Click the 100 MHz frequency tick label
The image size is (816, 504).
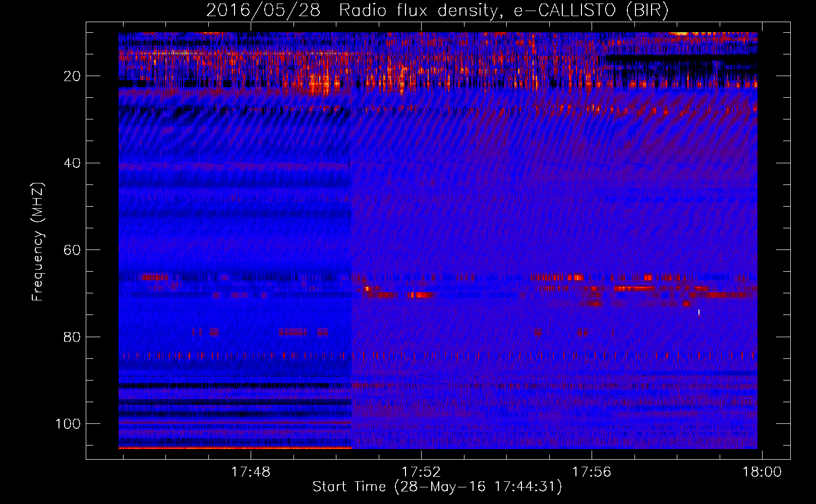pyautogui.click(x=68, y=424)
